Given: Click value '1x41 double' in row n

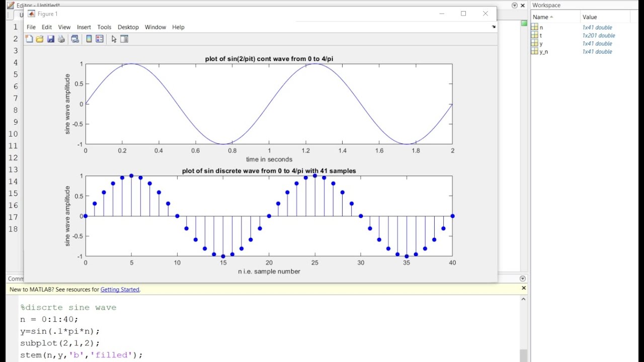Looking at the screenshot, I should coord(597,27).
